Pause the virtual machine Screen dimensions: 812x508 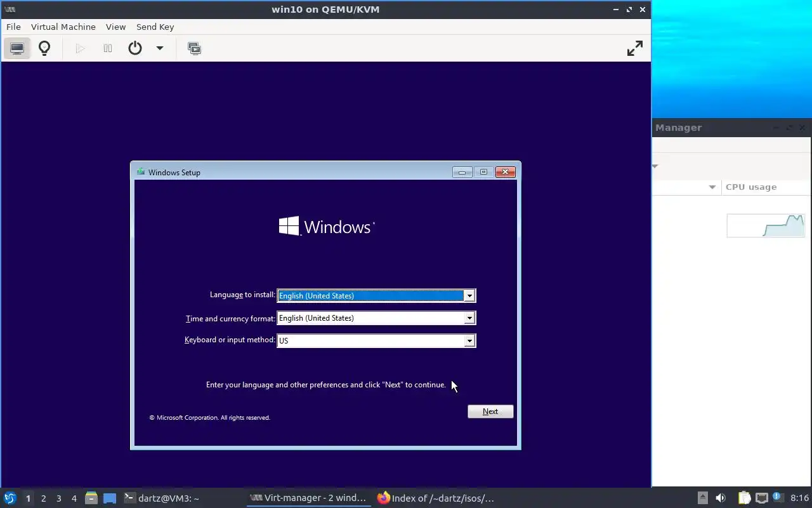click(108, 48)
